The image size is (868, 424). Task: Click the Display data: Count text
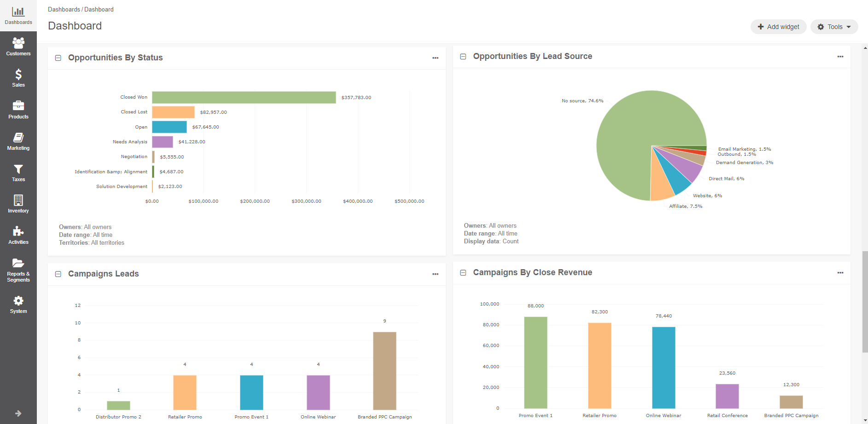coord(491,241)
